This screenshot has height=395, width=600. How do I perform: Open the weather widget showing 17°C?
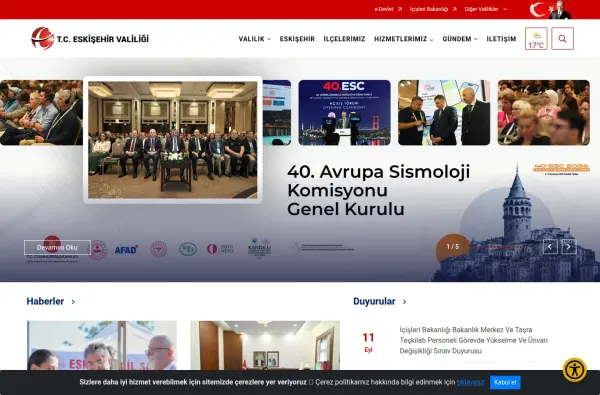point(536,38)
